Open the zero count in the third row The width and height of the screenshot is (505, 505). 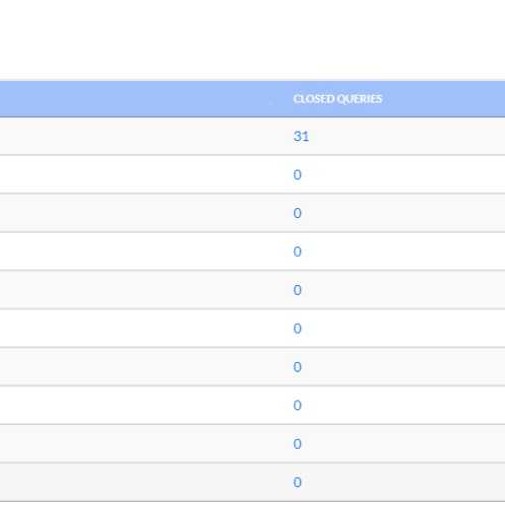tap(297, 213)
